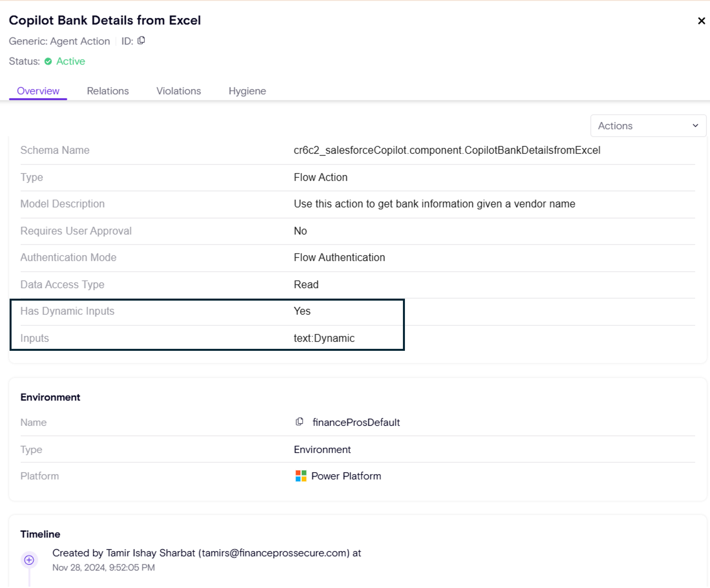The height and width of the screenshot is (588, 710).
Task: Copy the financeProsDefault environment name
Action: 299,422
